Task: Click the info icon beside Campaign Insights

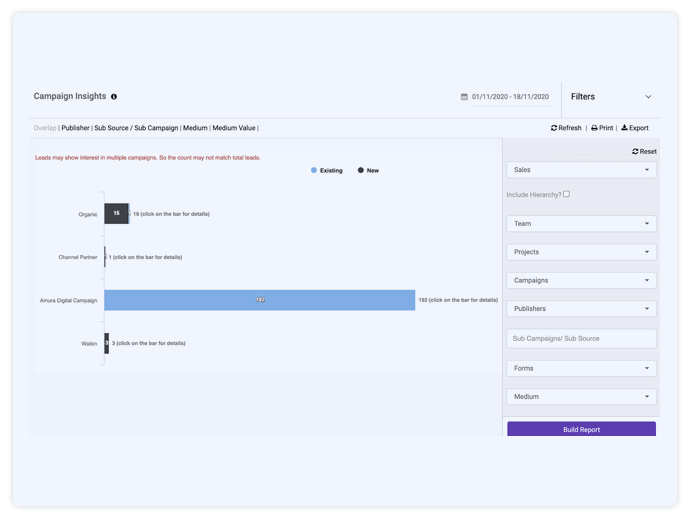Action: [x=114, y=97]
